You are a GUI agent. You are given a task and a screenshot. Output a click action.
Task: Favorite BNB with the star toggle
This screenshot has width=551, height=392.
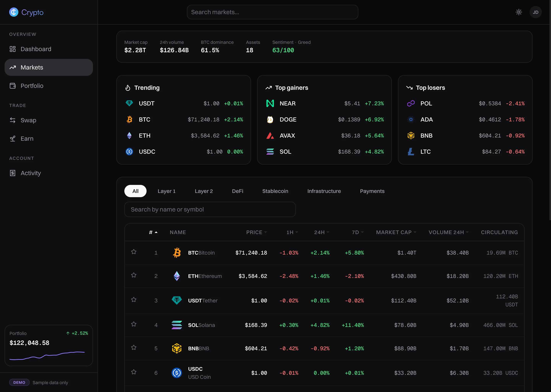click(x=134, y=347)
